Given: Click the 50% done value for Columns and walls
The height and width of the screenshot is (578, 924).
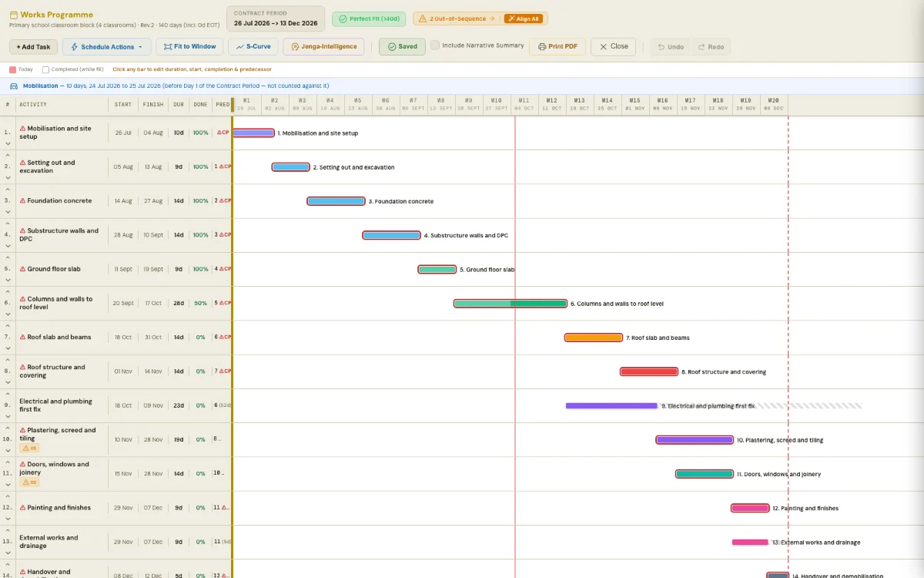Looking at the screenshot, I should coord(200,303).
